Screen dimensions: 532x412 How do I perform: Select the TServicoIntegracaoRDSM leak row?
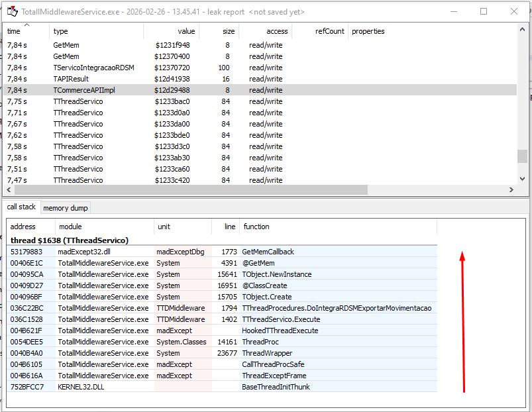[x=260, y=68]
